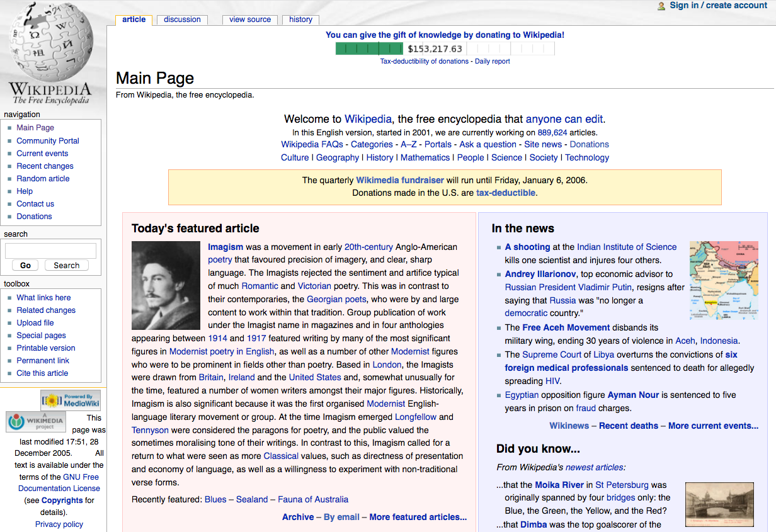Browse the Geography portal link
This screenshot has height=532, width=776.
tap(338, 157)
